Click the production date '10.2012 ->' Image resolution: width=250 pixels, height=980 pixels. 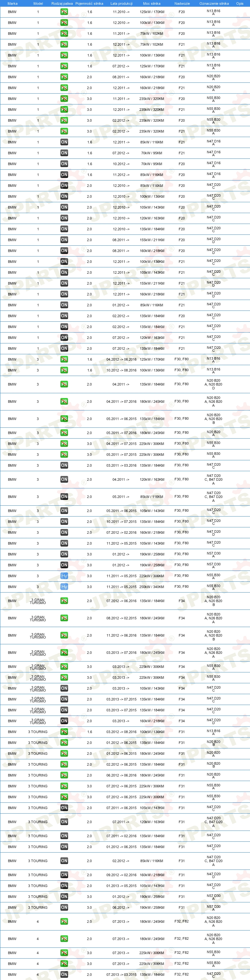point(121,164)
